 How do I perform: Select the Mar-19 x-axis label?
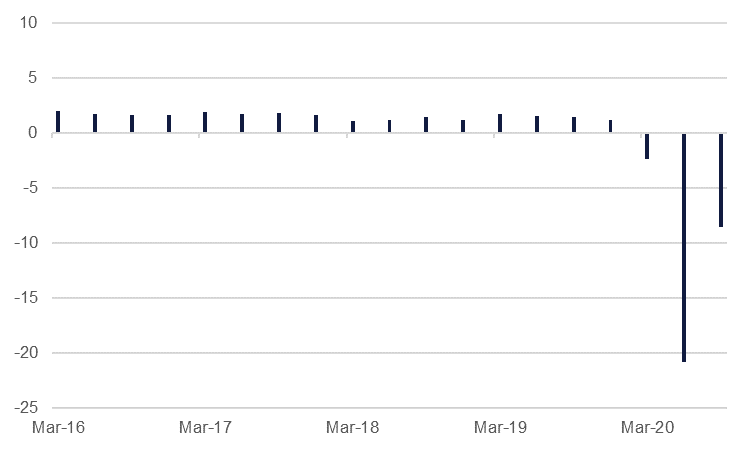click(x=500, y=428)
